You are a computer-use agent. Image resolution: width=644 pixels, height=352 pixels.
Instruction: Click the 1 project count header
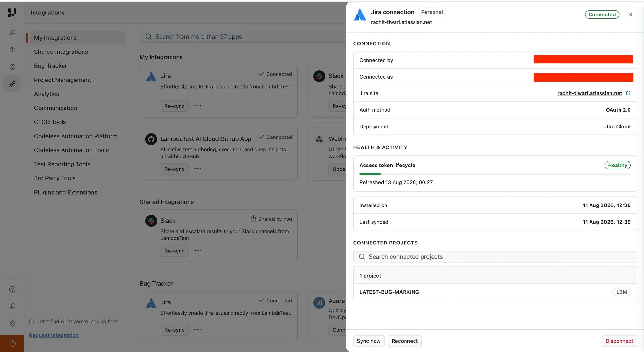pyautogui.click(x=495, y=276)
